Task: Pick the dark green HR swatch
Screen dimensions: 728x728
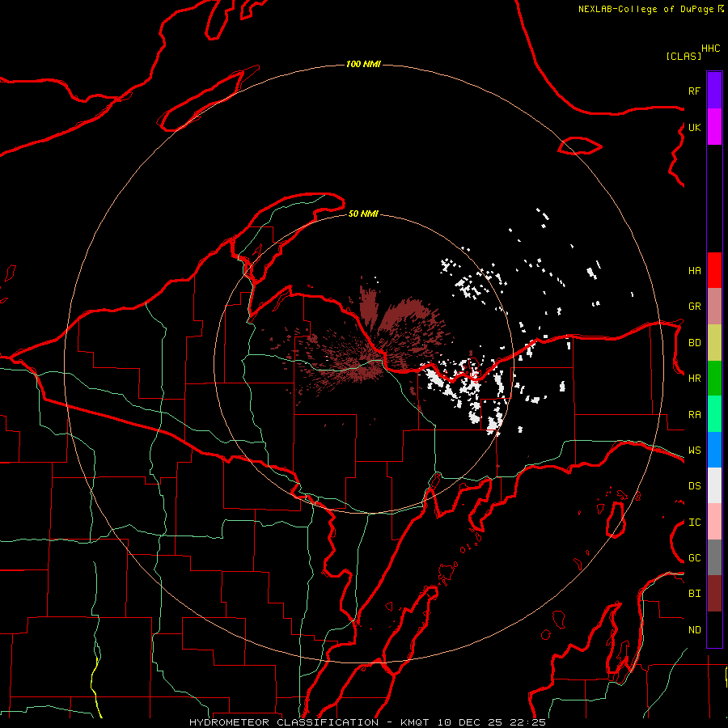Action: pyautogui.click(x=714, y=379)
